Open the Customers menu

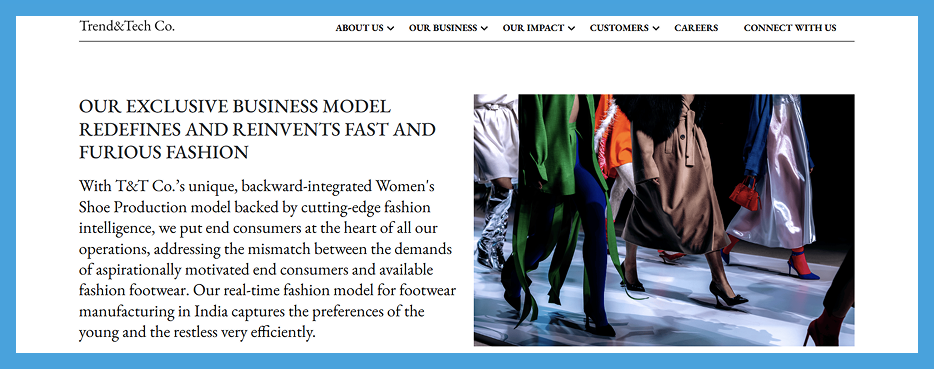(619, 28)
